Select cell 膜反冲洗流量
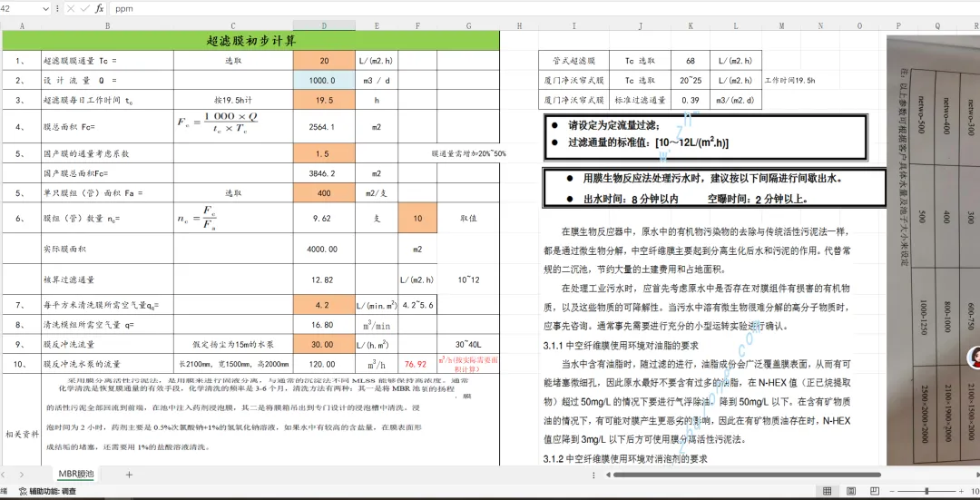Screen dimensions: 980x500 (x=107, y=345)
